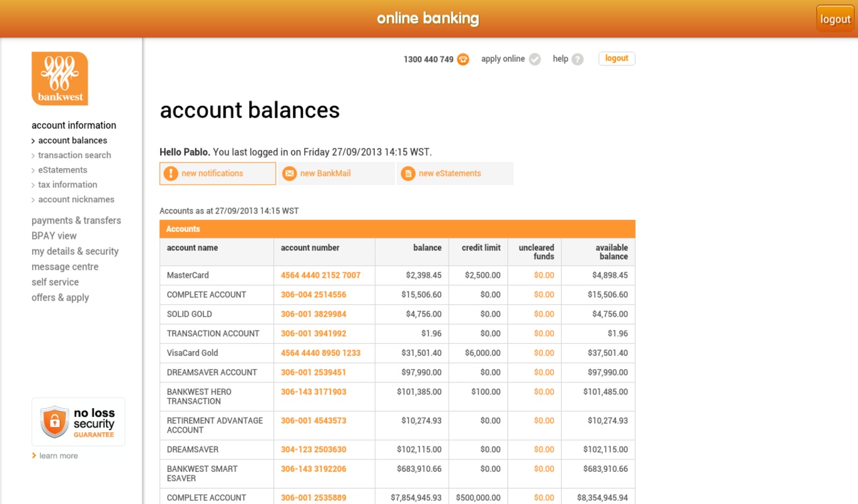The height and width of the screenshot is (504, 858).
Task: Open account number 306-001 2535889
Action: (314, 498)
